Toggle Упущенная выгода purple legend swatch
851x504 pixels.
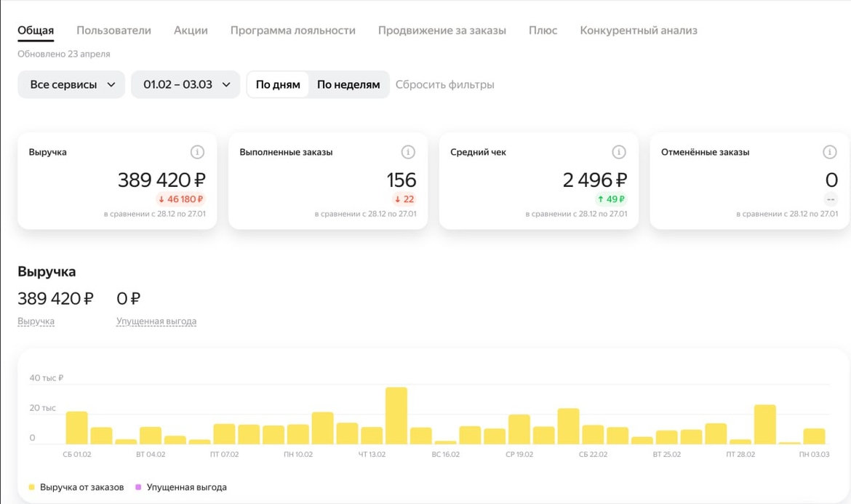(x=138, y=487)
